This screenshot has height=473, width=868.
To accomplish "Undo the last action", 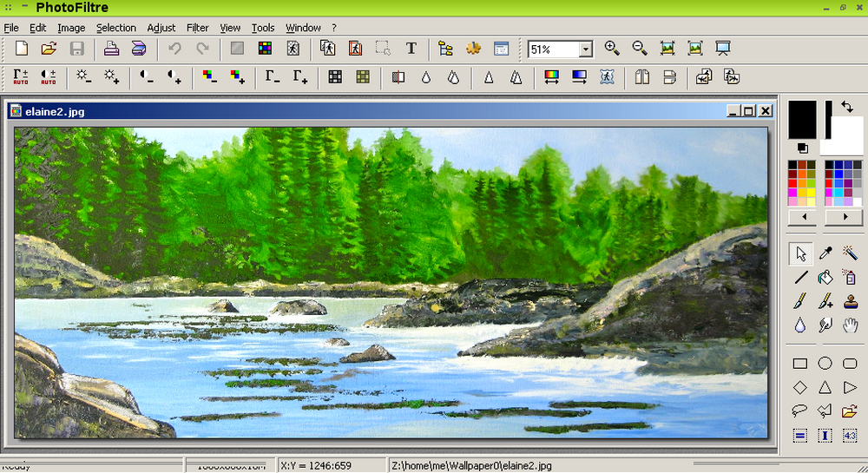I will tap(175, 49).
